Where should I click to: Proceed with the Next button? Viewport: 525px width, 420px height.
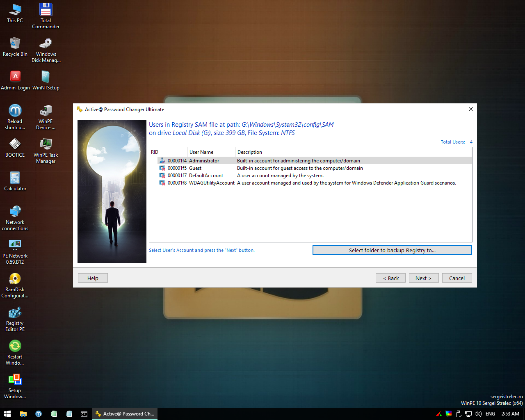424,278
